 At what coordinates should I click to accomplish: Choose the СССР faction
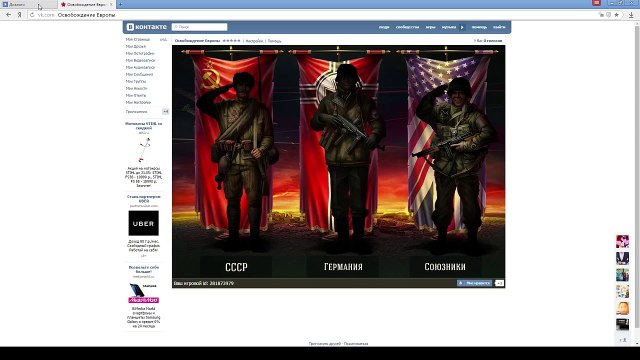click(236, 267)
